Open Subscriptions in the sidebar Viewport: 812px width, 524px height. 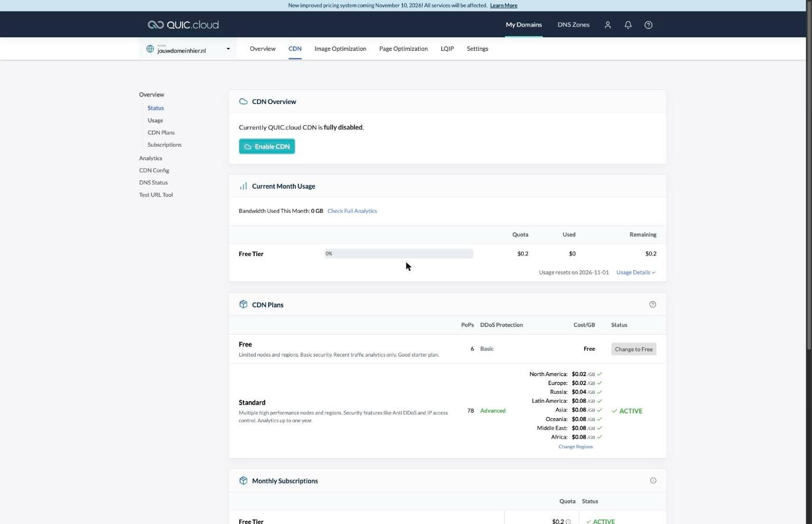(x=165, y=145)
